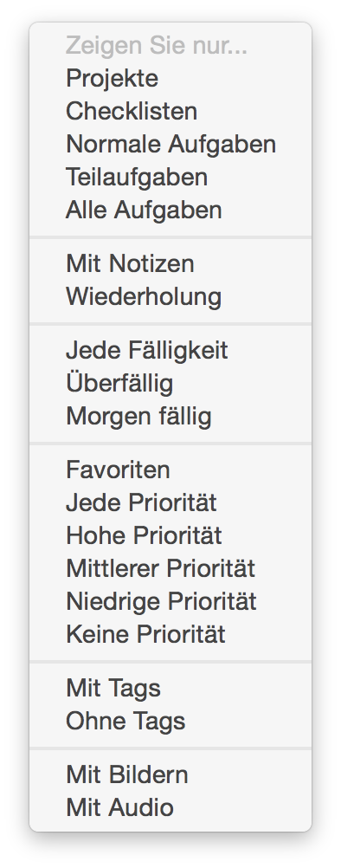Show only Überfällig tasks
The width and height of the screenshot is (341, 868).
[x=170, y=383]
